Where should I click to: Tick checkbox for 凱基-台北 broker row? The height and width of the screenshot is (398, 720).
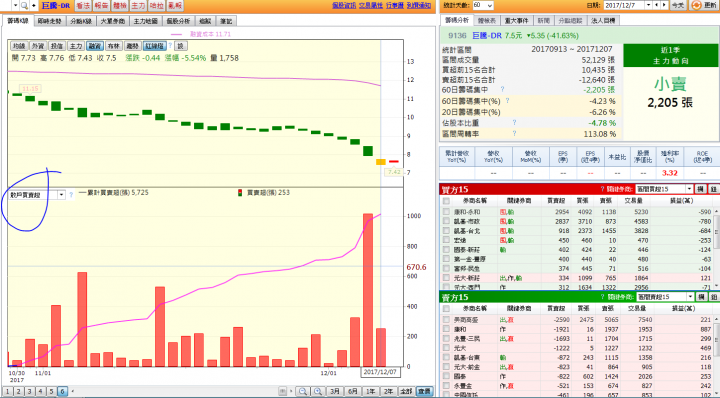[446, 231]
